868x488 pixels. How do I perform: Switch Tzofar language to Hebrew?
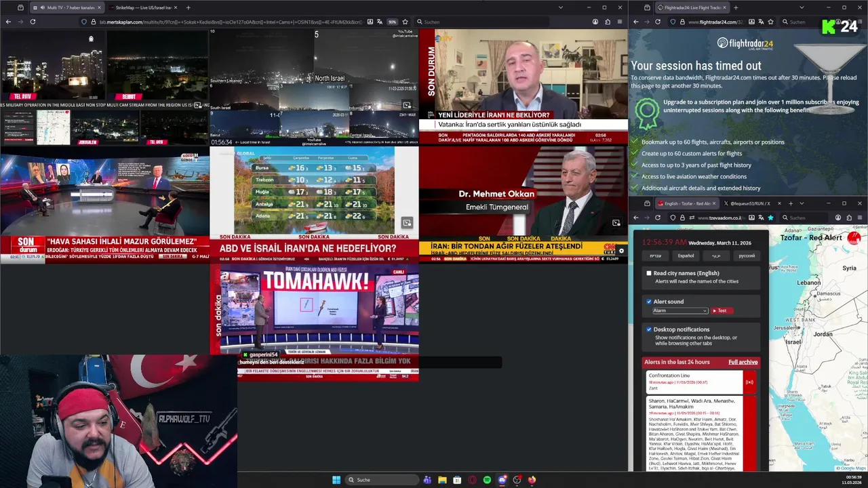pos(656,256)
